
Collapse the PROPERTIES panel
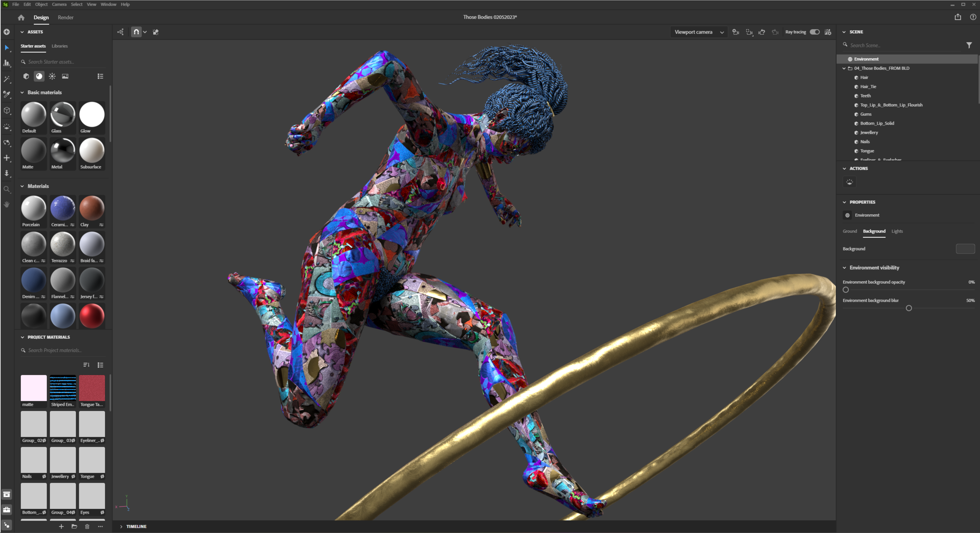[x=844, y=202]
